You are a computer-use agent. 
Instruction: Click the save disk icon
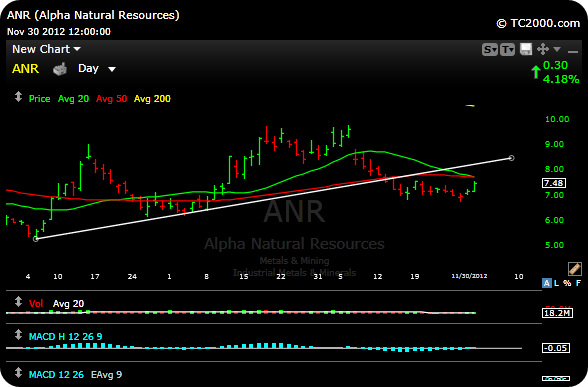point(526,50)
